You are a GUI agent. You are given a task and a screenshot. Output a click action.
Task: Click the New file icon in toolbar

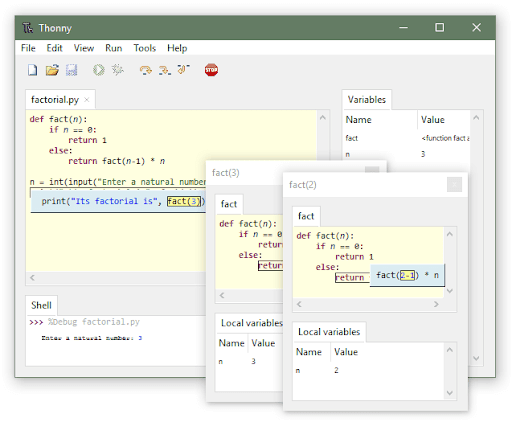point(32,70)
